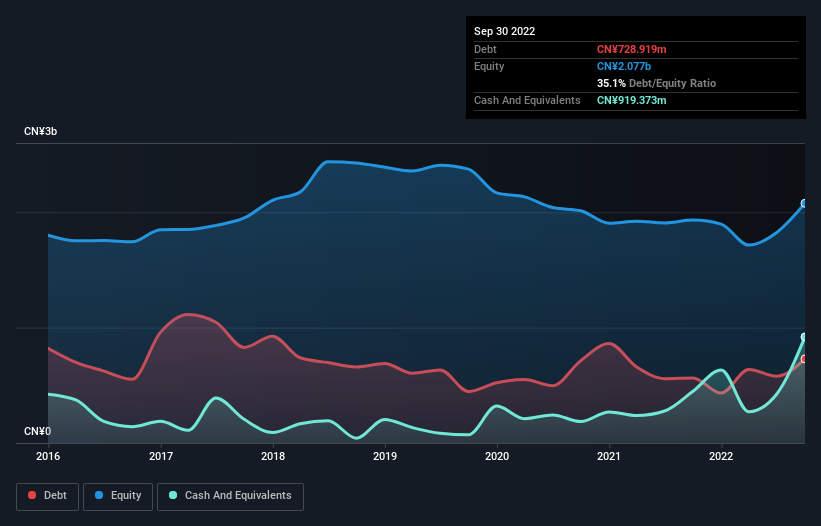The image size is (821, 526).
Task: Click the 2020 x-axis label
Action: (497, 457)
